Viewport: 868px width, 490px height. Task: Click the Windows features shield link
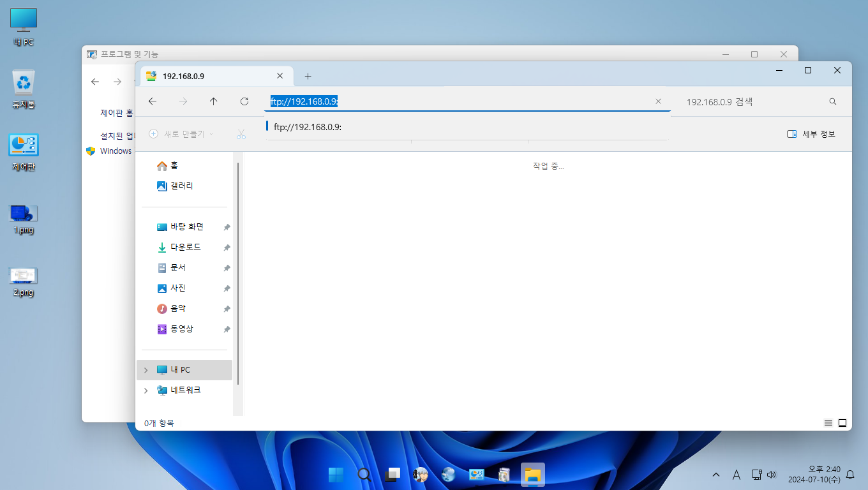[x=109, y=151]
